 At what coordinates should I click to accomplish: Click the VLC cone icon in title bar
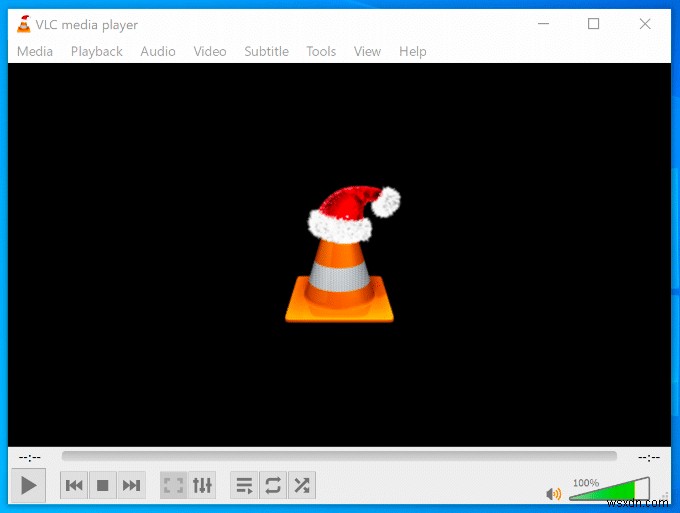tap(24, 24)
